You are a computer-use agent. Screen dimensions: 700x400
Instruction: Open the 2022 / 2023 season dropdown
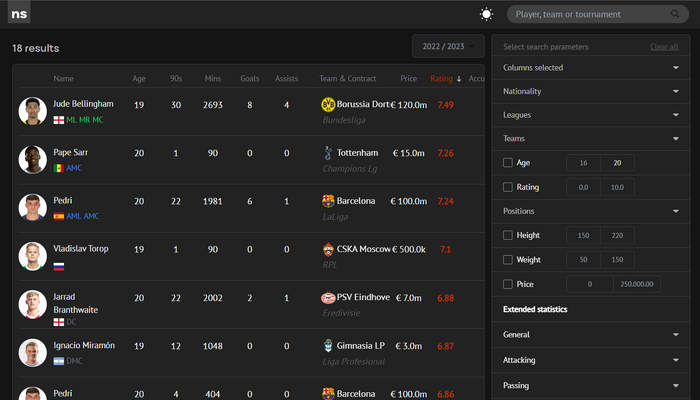(448, 46)
